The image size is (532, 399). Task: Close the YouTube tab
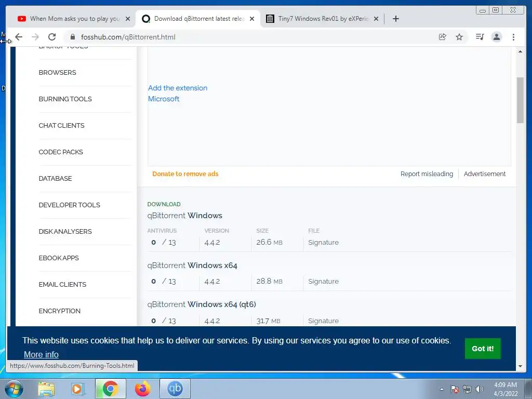click(x=128, y=19)
